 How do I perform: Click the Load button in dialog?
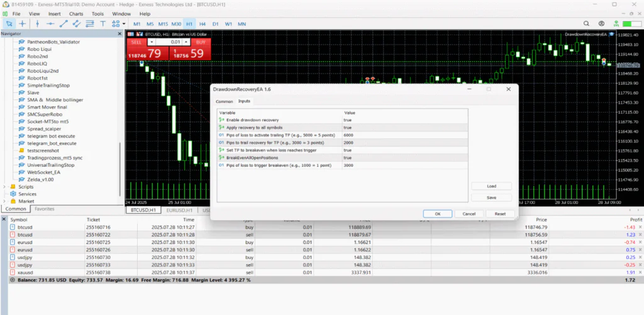(492, 186)
